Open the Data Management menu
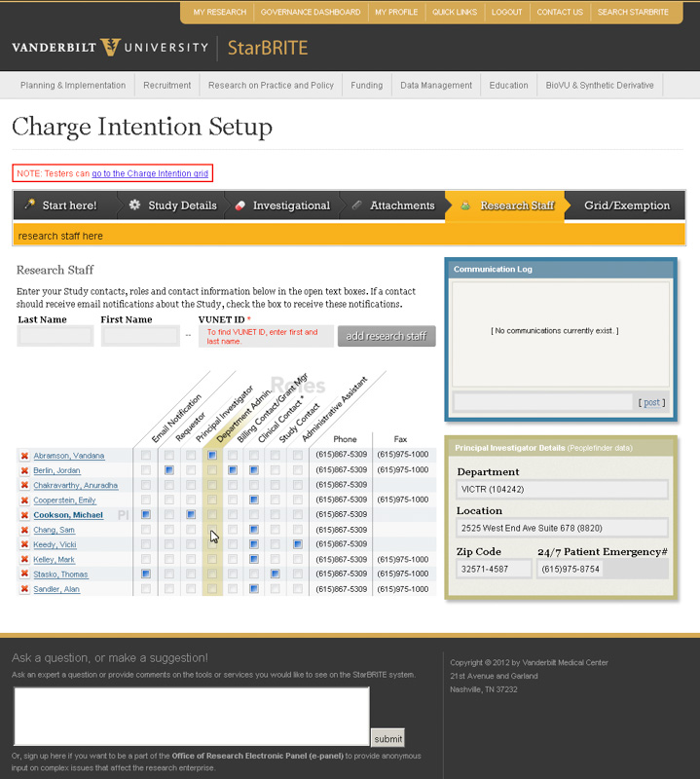The width and height of the screenshot is (700, 779). click(x=436, y=85)
